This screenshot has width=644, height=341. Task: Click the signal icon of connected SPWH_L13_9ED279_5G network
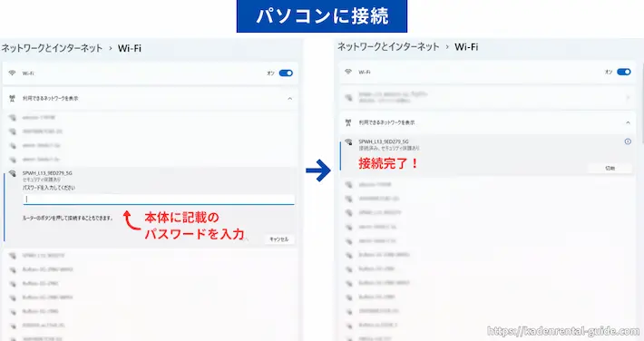[348, 141]
